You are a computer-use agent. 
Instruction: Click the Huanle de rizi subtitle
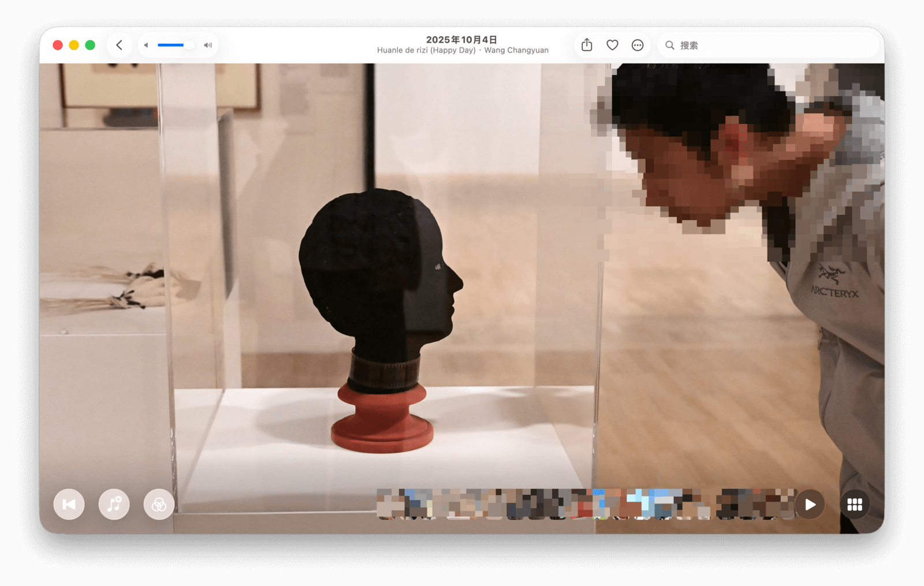point(426,50)
